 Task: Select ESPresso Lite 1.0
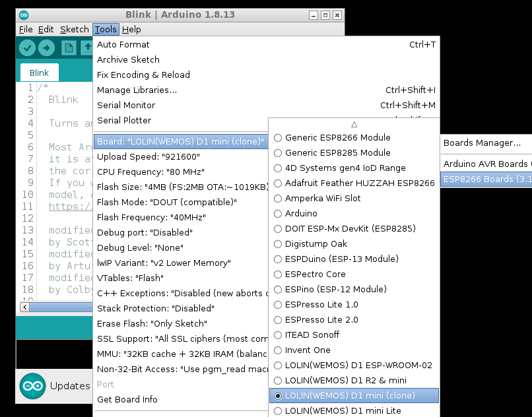pos(354,305)
